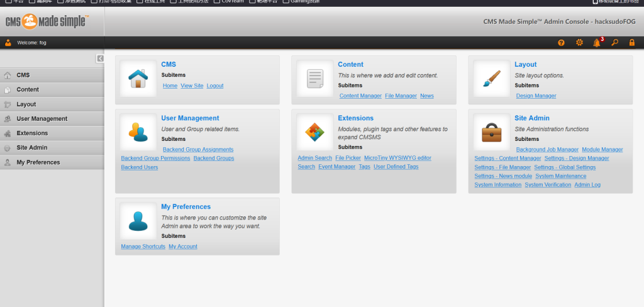Screen dimensions: 644x307
Task: Click the question-mark help icon in header
Action: pos(561,42)
